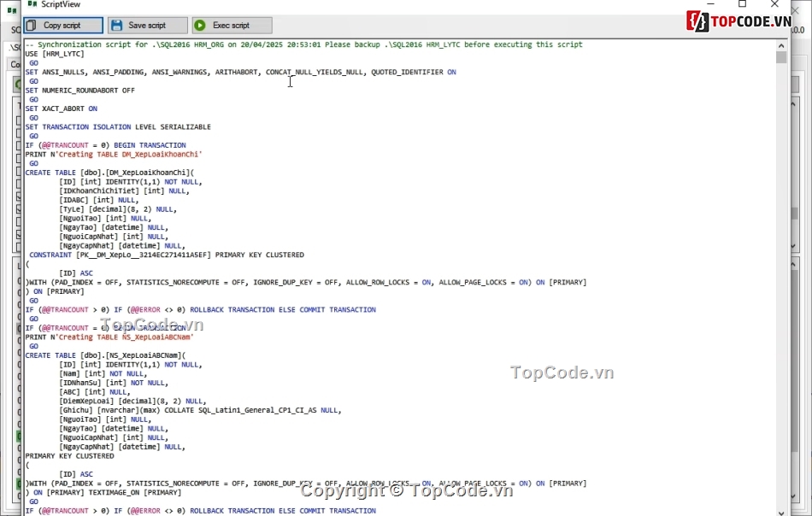Viewport: 812px width, 516px height.
Task: Click the green play icon on Exec script
Action: point(200,26)
